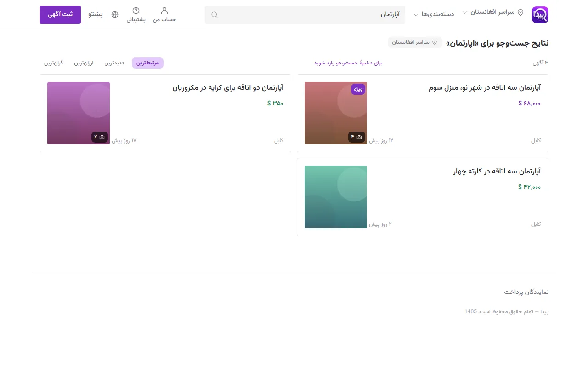
Task: Sort results by گران‌ترین
Action: (54, 63)
